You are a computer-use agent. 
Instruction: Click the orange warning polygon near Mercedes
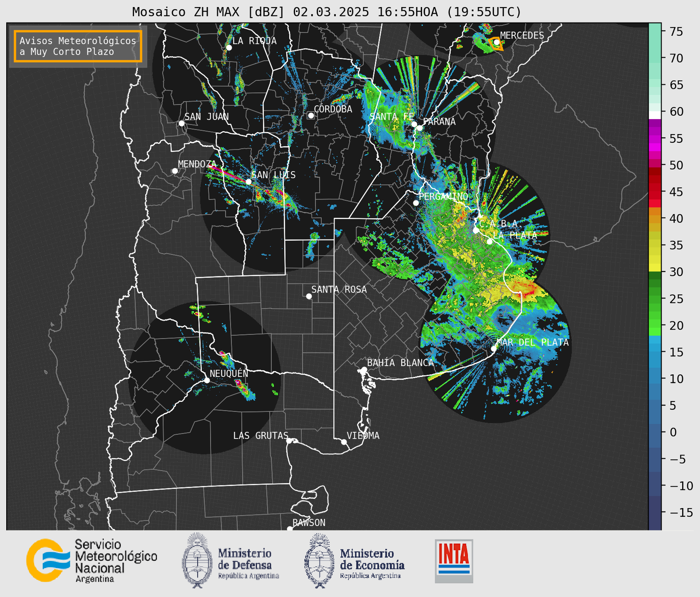496,44
